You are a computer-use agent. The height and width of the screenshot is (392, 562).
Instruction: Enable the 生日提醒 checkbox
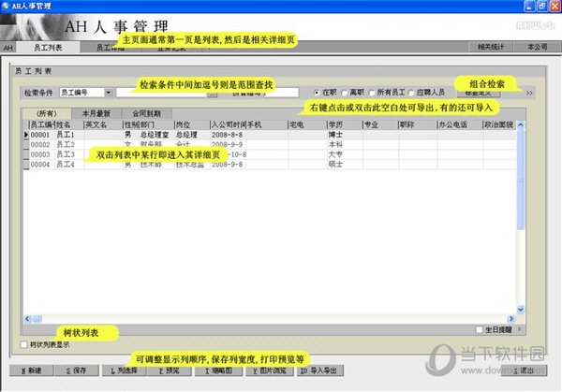tap(480, 329)
